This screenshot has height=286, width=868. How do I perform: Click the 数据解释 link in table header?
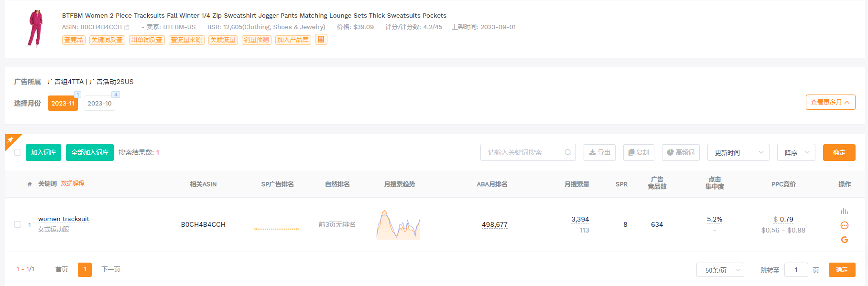(72, 183)
